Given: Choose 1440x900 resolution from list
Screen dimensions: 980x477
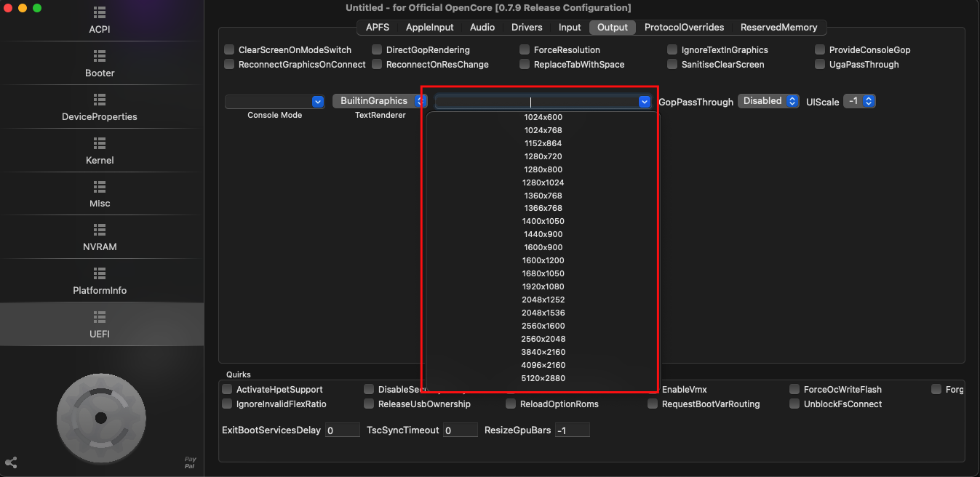Looking at the screenshot, I should 543,234.
